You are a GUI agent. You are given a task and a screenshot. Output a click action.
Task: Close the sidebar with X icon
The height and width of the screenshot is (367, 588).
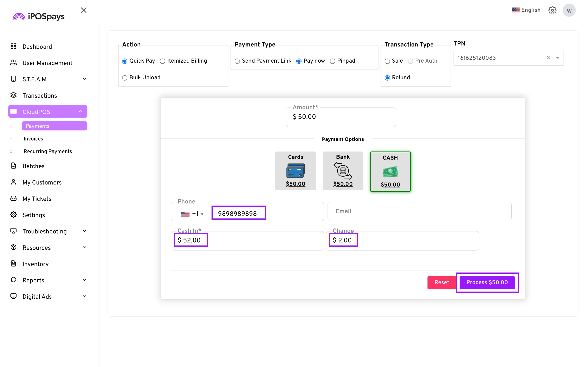click(x=84, y=10)
